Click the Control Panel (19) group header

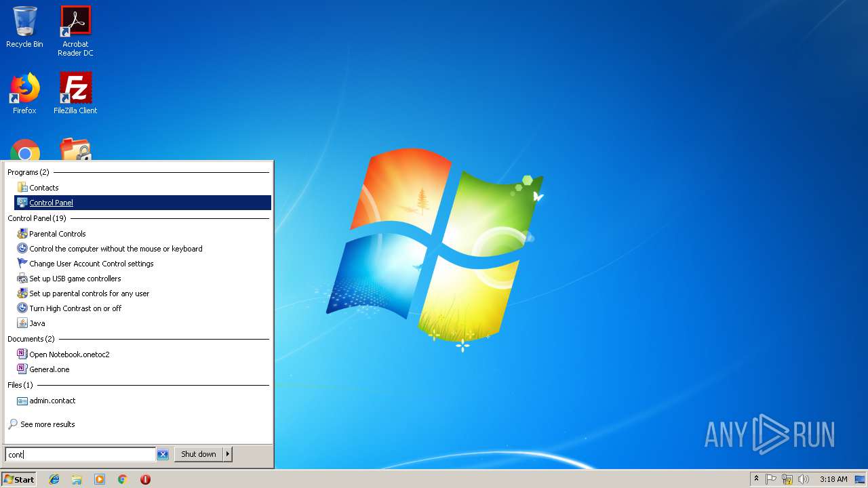pos(37,218)
